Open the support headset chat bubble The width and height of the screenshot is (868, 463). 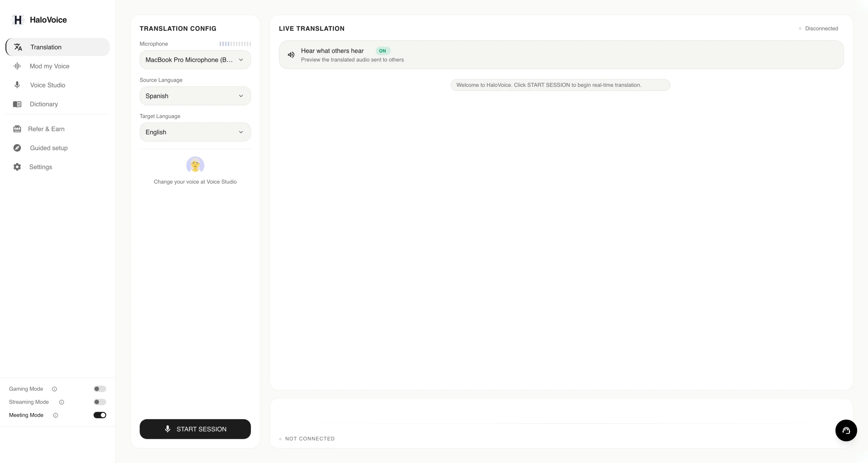click(846, 430)
